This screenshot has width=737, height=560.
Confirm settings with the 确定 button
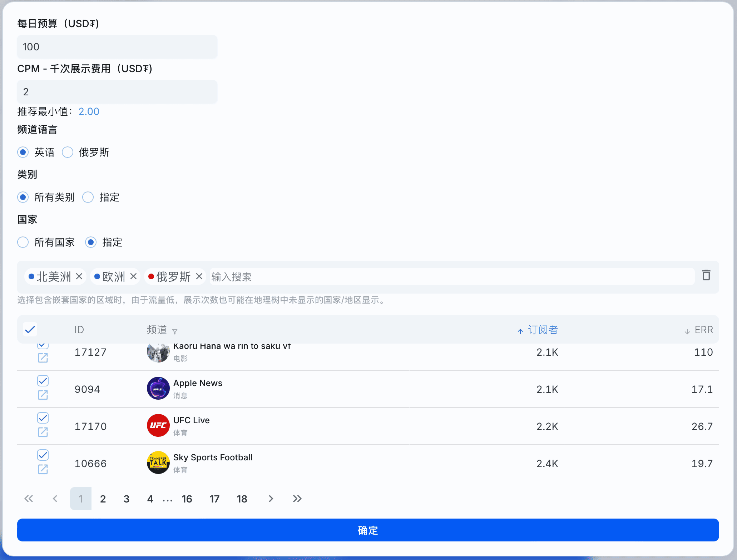coord(368,530)
